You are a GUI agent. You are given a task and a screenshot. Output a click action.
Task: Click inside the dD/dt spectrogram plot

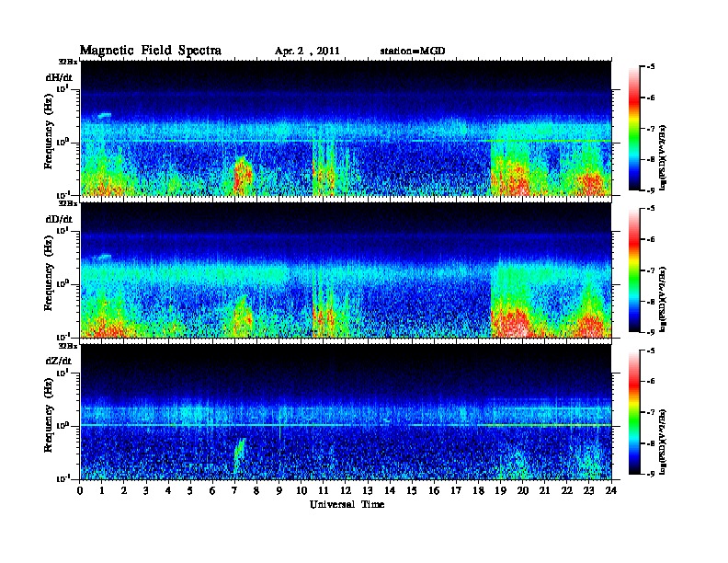(346, 270)
